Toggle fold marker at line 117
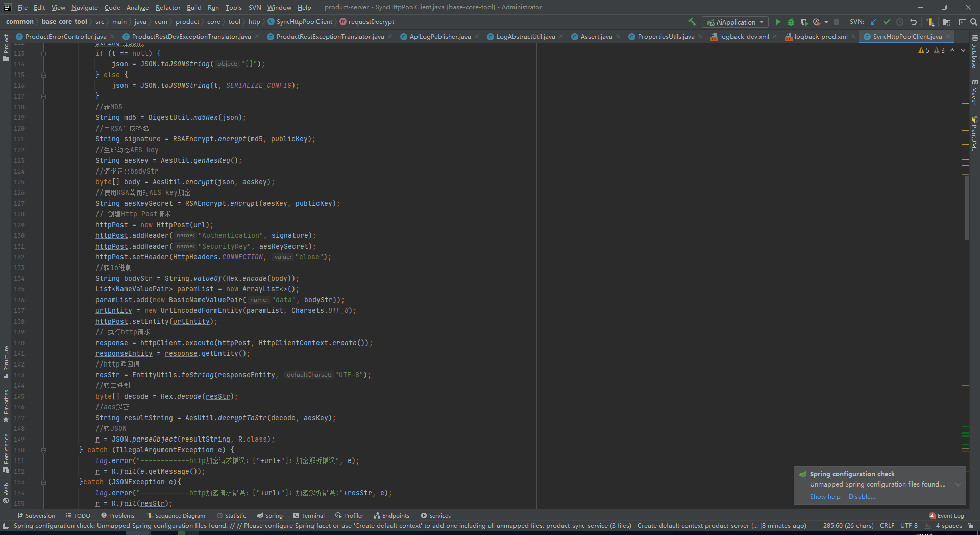Image resolution: width=980 pixels, height=535 pixels. coord(43,96)
